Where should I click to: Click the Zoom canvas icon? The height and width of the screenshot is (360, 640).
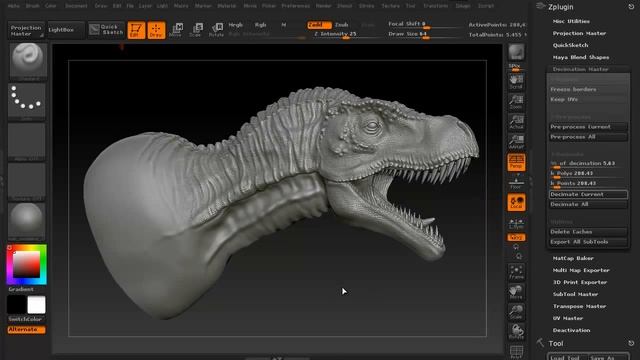click(x=516, y=102)
